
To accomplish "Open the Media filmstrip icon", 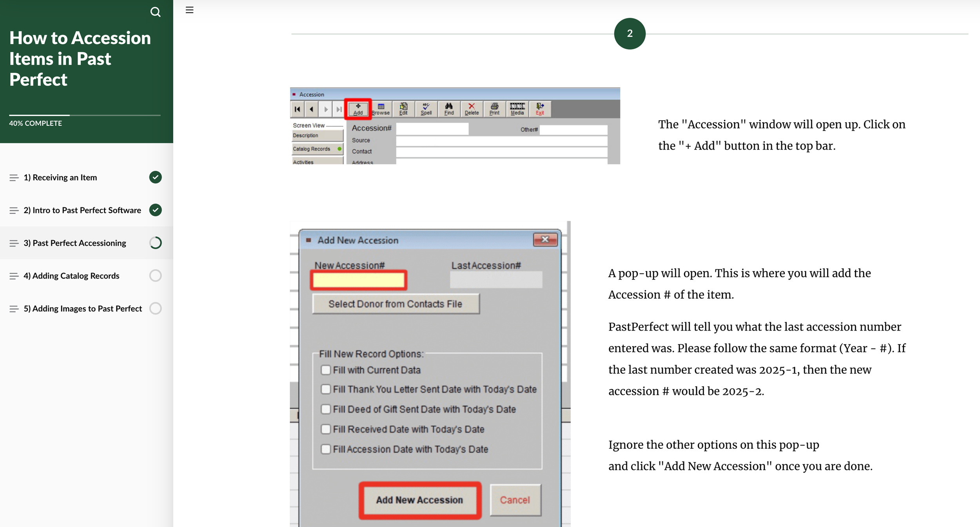I will pyautogui.click(x=517, y=109).
